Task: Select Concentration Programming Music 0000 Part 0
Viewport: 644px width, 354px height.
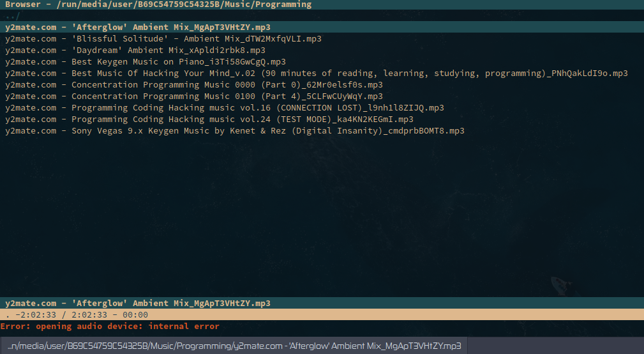Action: pos(194,85)
